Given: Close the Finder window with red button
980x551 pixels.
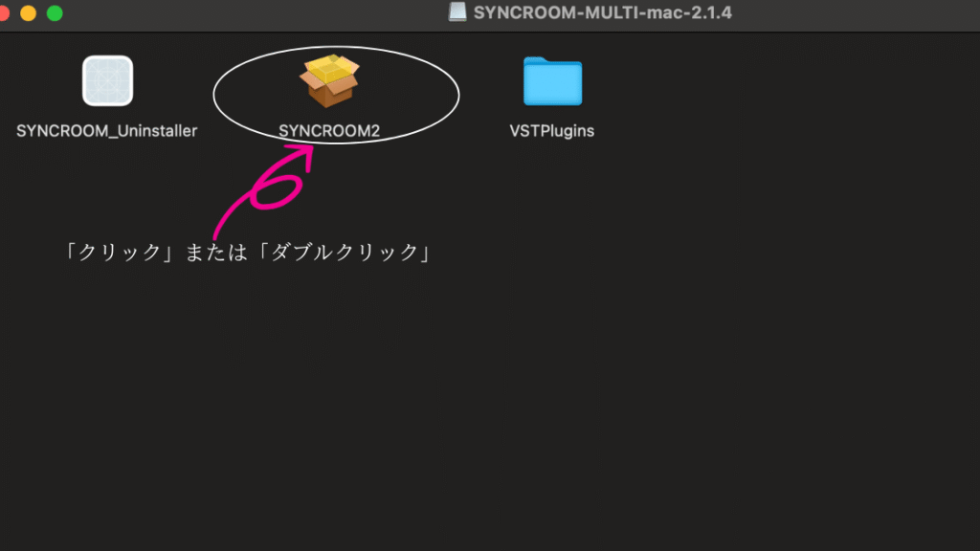Looking at the screenshot, I should pos(4,13).
